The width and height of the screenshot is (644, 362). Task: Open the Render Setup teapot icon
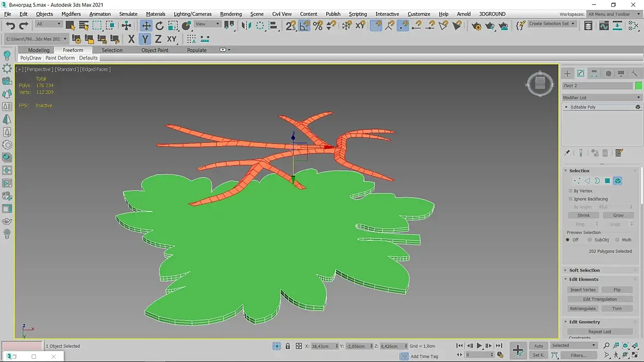coord(476,26)
